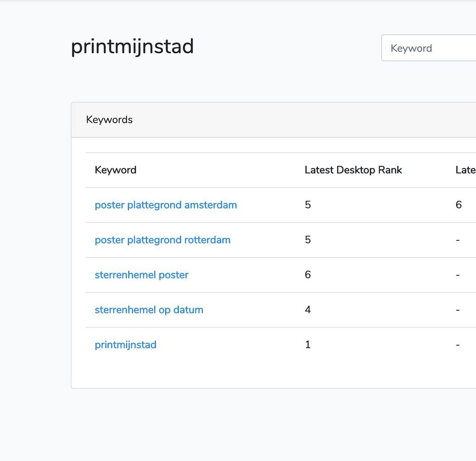Click third-column dash in rotterdam row

tap(457, 240)
